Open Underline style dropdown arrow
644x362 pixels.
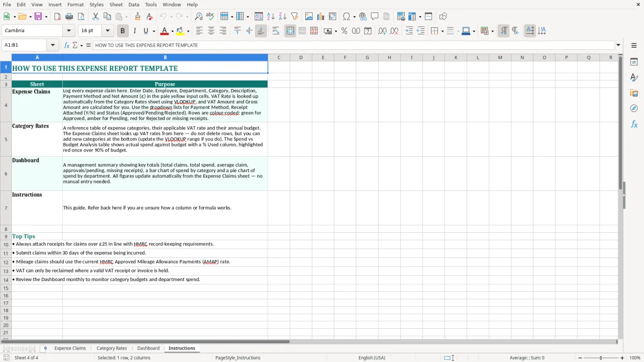(x=153, y=31)
